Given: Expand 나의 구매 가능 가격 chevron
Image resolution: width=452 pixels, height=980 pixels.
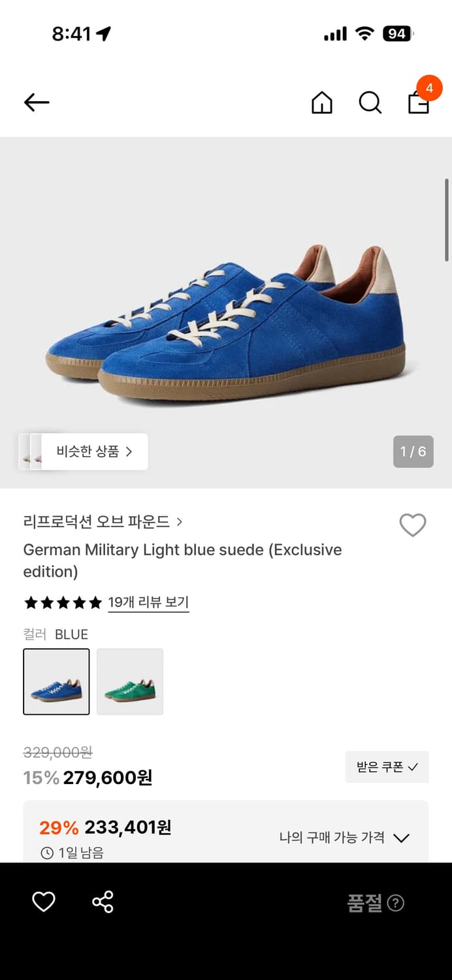Looking at the screenshot, I should click(402, 838).
